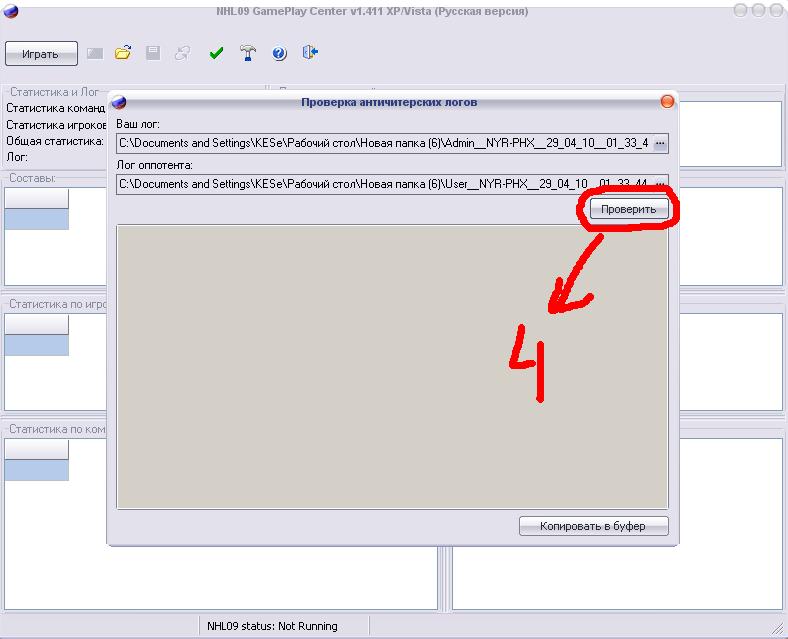Viewport: 788px width, 639px height.
Task: Click the Играть button in main toolbar
Action: click(41, 53)
